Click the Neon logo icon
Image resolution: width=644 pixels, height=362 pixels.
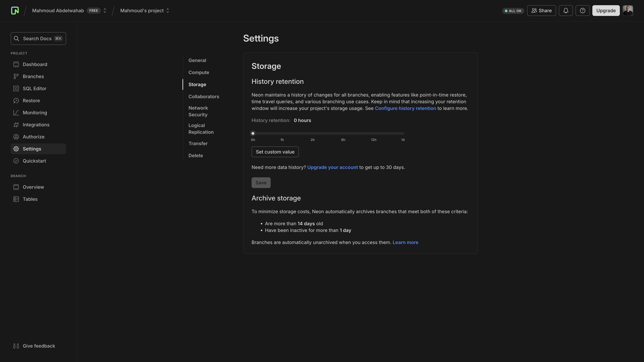(x=15, y=11)
